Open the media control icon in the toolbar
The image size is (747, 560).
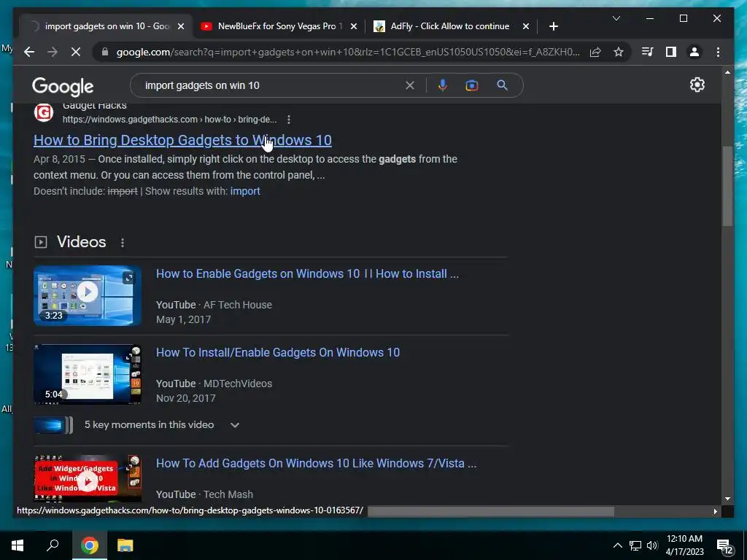[648, 52]
